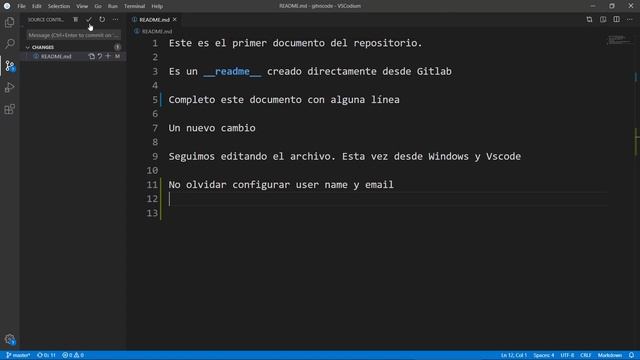Open Source Control view icon
The width and height of the screenshot is (640, 360).
tap(9, 66)
